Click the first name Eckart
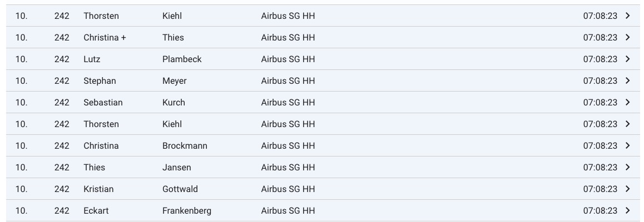Screen dimensions: 644x222 (x=96, y=211)
